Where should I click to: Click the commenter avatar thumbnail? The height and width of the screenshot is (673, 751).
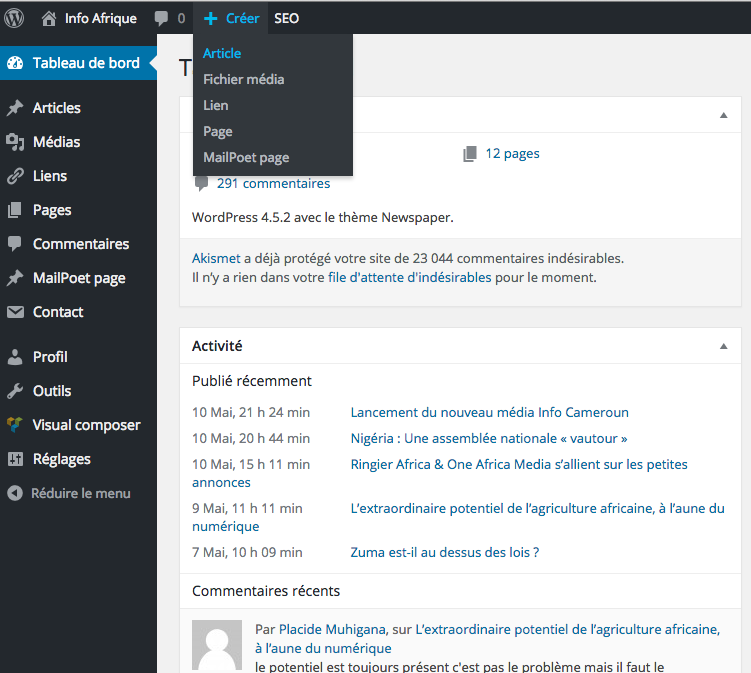coord(217,645)
